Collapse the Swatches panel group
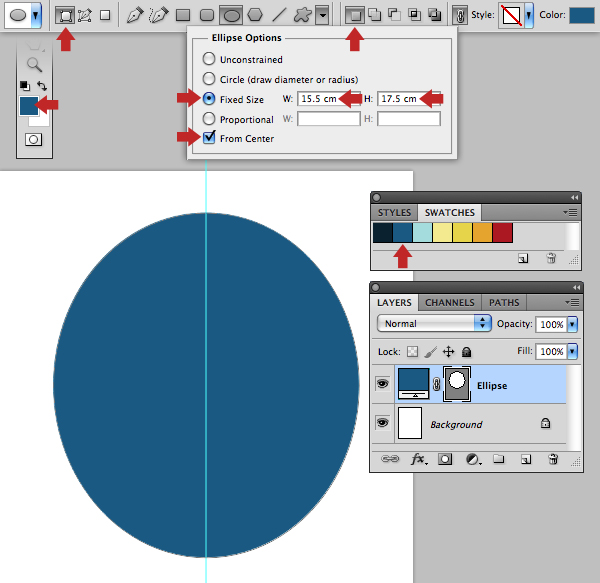 point(574,197)
